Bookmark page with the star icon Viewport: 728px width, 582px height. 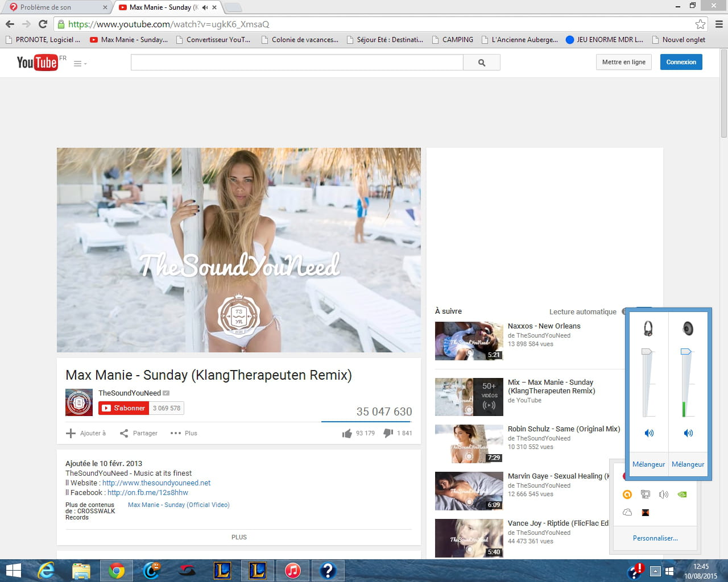coord(700,24)
